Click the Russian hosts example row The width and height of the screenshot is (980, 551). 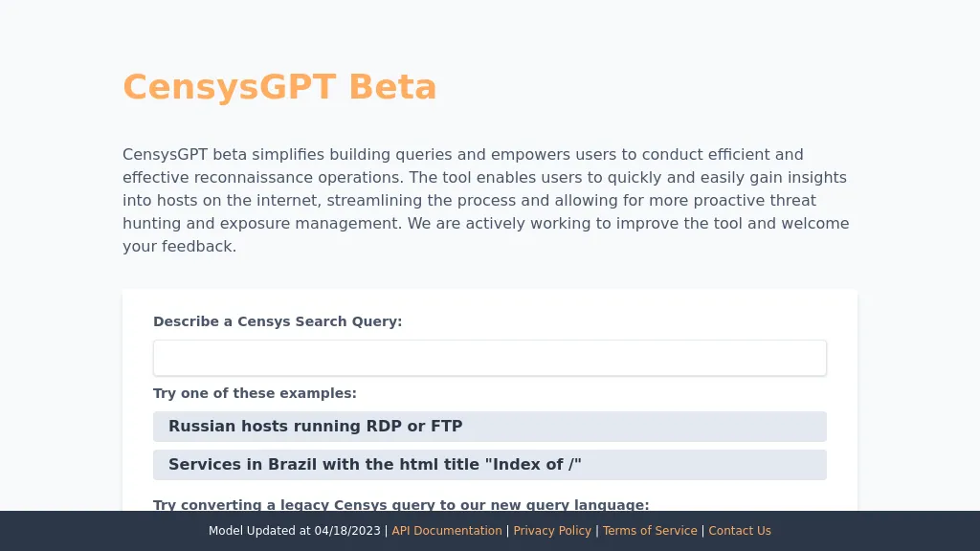click(x=489, y=426)
